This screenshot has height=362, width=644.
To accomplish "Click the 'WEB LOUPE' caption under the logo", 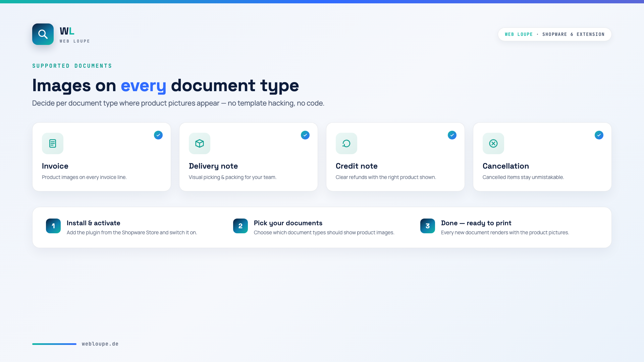I will [x=75, y=41].
